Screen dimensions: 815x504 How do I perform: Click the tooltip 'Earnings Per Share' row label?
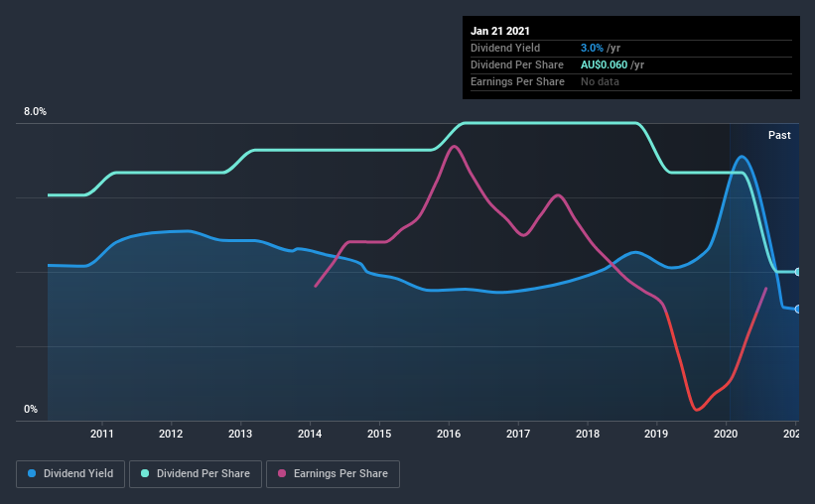tap(517, 81)
